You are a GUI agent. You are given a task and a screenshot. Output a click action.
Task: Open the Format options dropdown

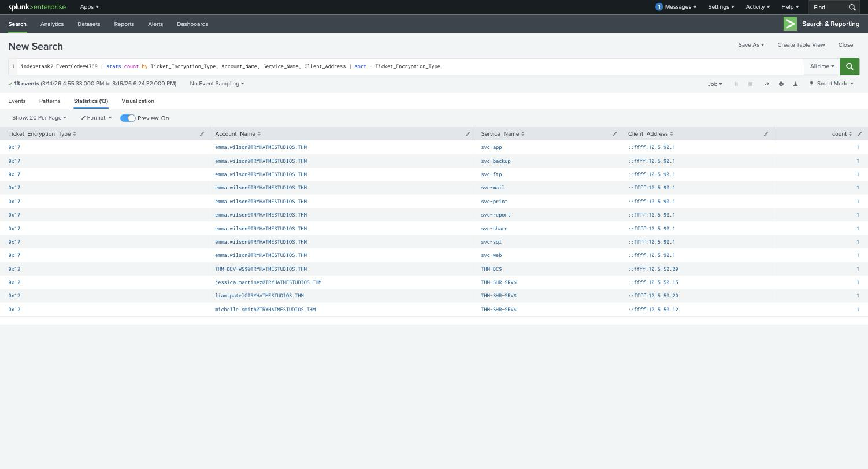click(97, 118)
